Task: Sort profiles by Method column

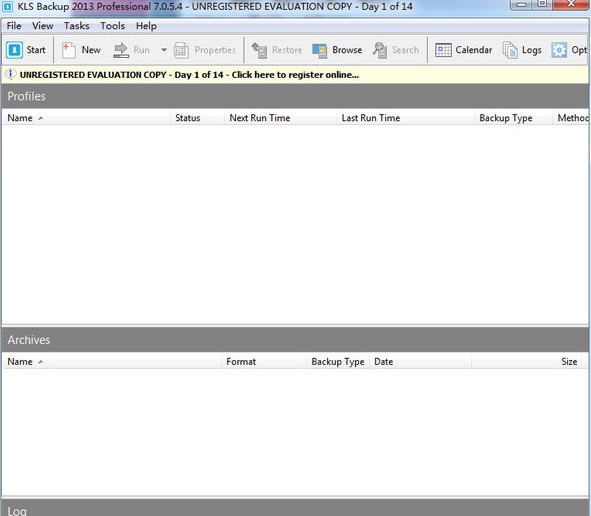Action: point(571,118)
